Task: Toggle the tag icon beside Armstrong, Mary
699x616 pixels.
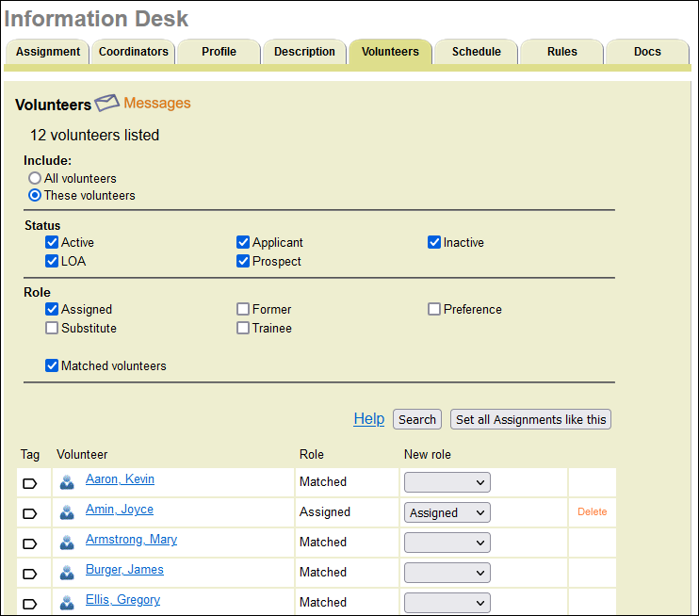Action: tap(29, 543)
